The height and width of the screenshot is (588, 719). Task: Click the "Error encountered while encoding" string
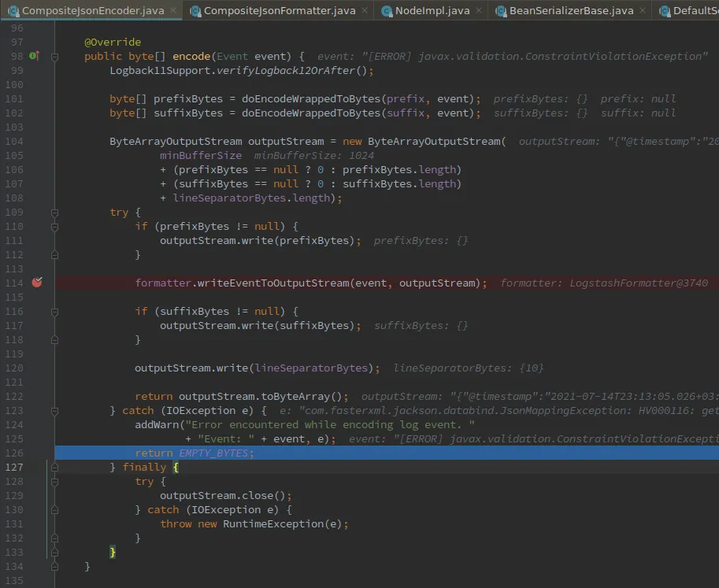(330, 424)
